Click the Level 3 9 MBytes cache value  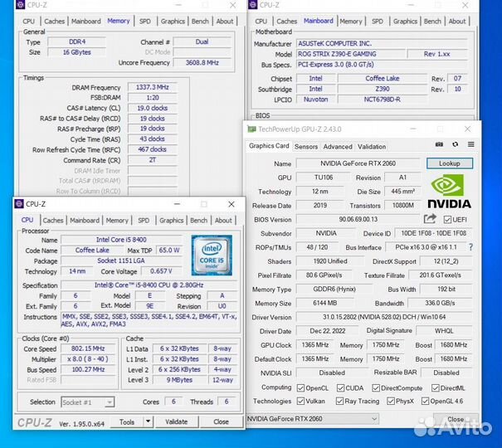179,380
